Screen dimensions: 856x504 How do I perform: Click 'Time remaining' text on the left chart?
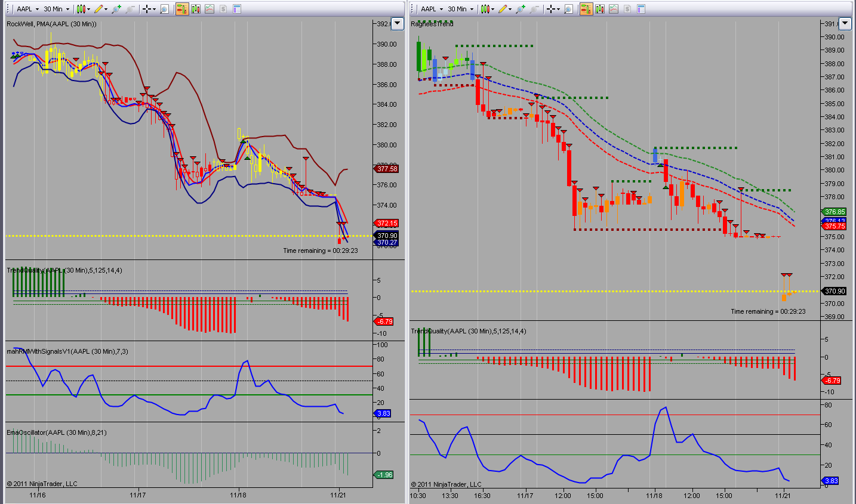(321, 251)
